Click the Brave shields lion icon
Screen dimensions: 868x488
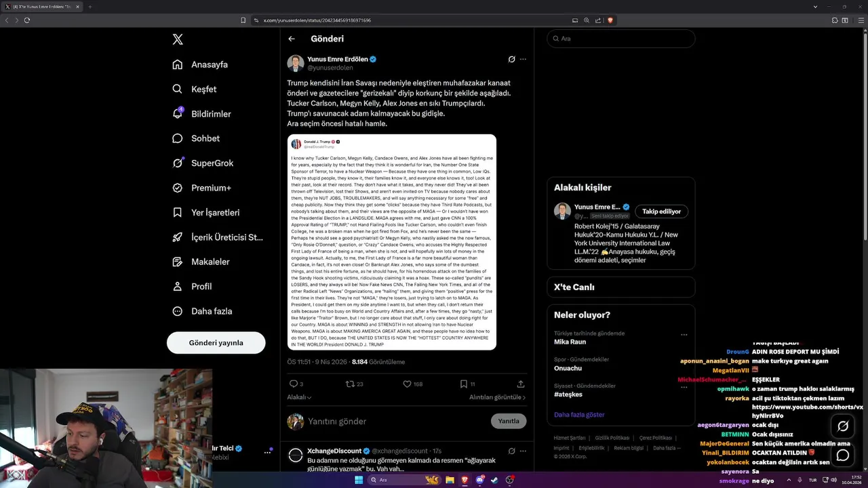coord(610,20)
